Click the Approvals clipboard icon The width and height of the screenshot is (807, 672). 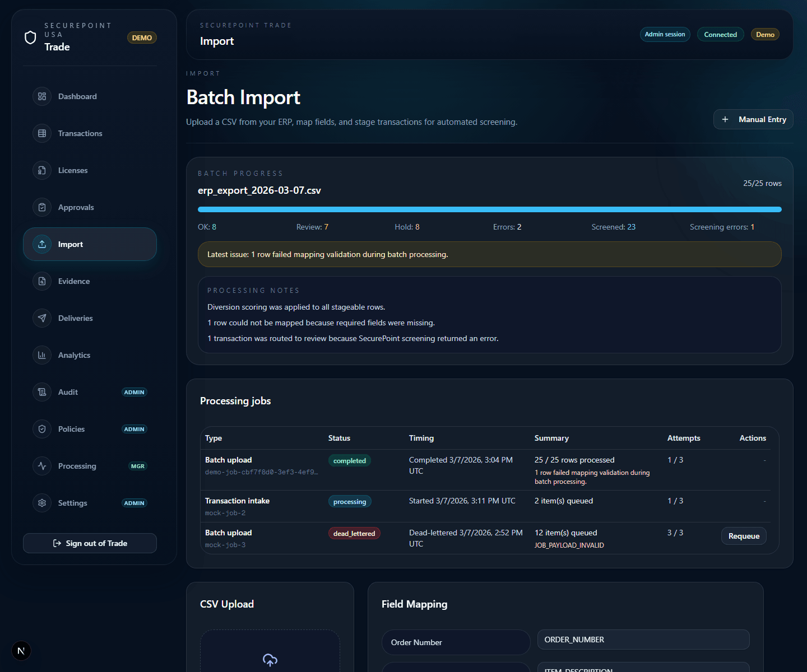click(x=42, y=207)
